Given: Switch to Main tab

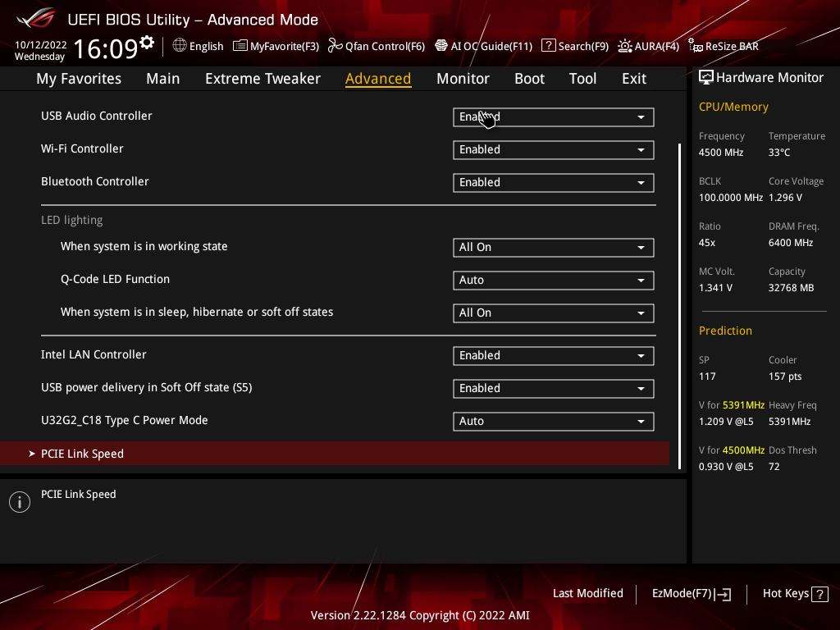Looking at the screenshot, I should click(x=163, y=79).
